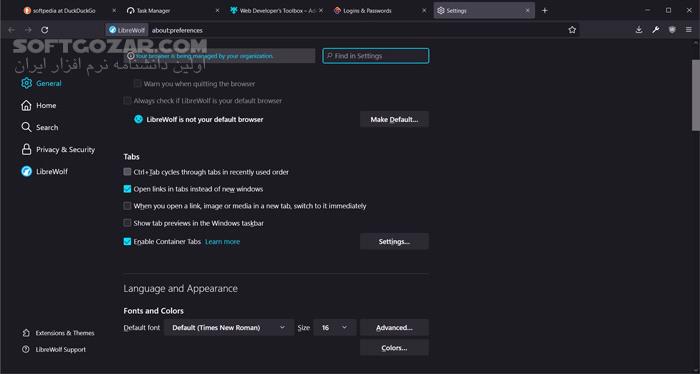700x374 pixels.
Task: Click the back navigation arrow
Action: tap(12, 30)
